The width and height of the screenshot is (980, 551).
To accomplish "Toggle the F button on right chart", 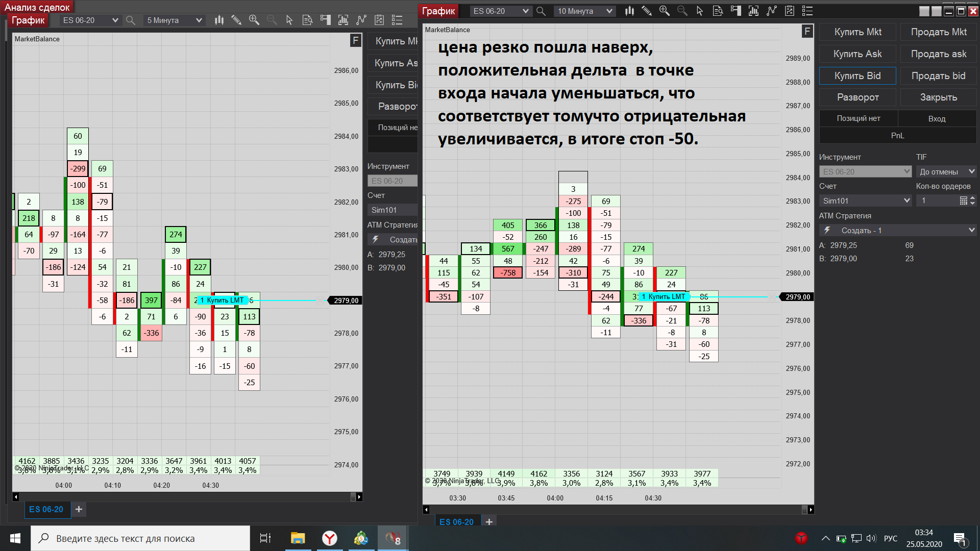I will tap(807, 31).
